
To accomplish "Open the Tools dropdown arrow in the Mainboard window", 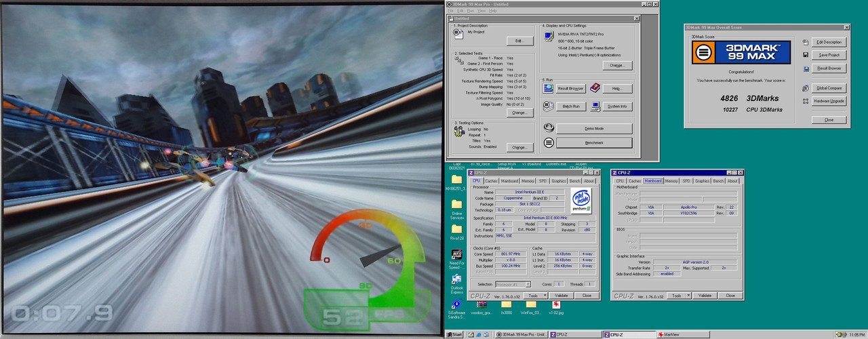I will (x=688, y=296).
